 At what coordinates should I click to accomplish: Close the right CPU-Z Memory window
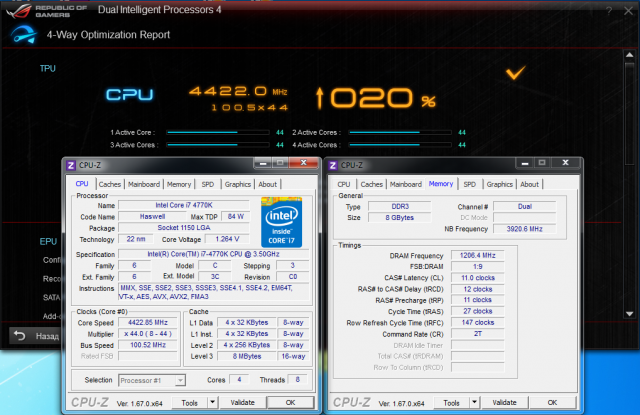click(x=565, y=163)
